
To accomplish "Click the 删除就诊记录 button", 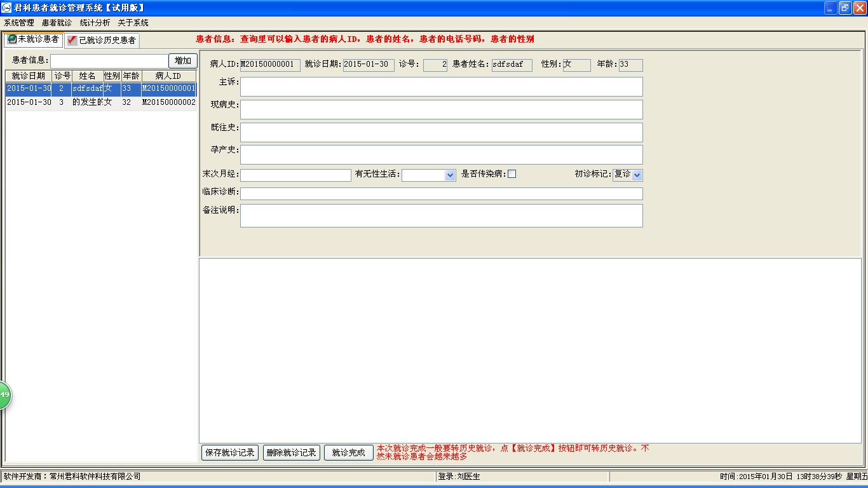I will tap(292, 453).
